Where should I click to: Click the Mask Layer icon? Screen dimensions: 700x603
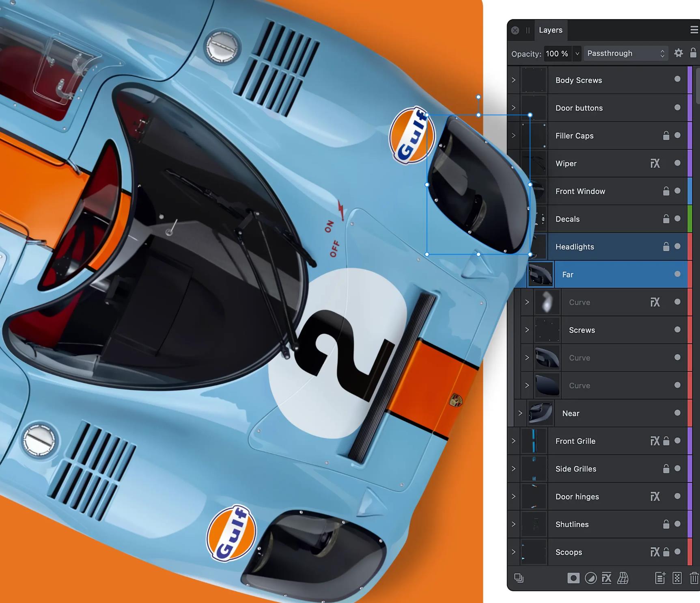coord(573,578)
